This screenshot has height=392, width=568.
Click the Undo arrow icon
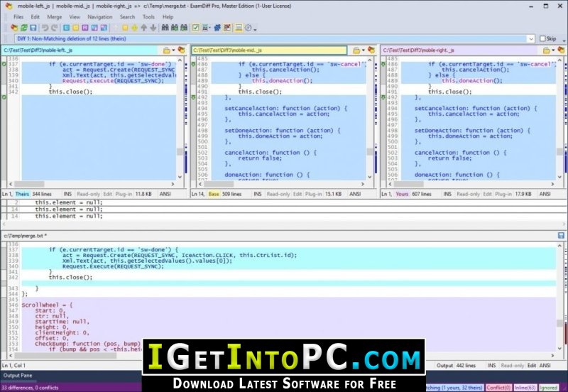point(45,28)
